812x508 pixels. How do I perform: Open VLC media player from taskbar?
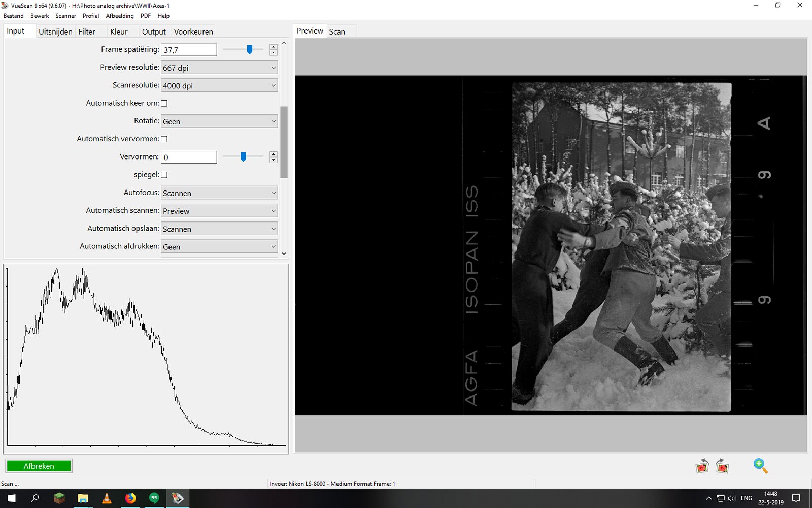click(107, 498)
